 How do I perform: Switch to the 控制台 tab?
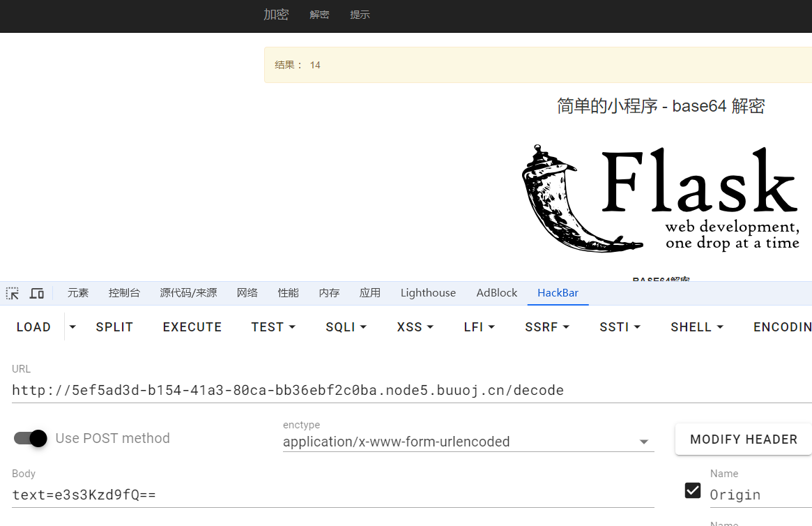pyautogui.click(x=124, y=293)
